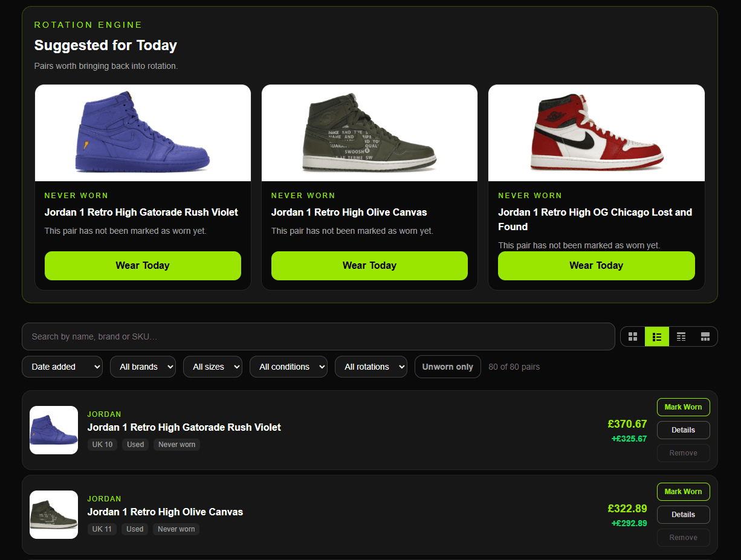
Task: Remove the Olive Canvas row
Action: tap(684, 538)
